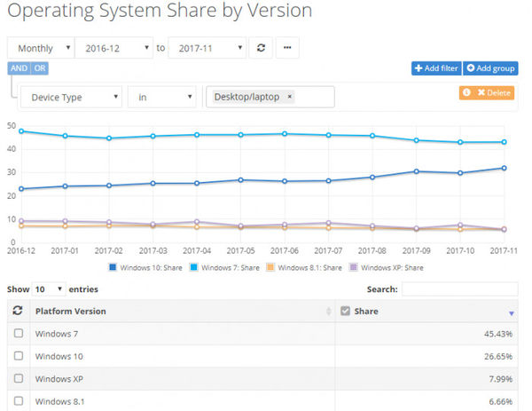The height and width of the screenshot is (411, 532).
Task: Toggle Windows 10 Share legend swatch
Action: 113,267
